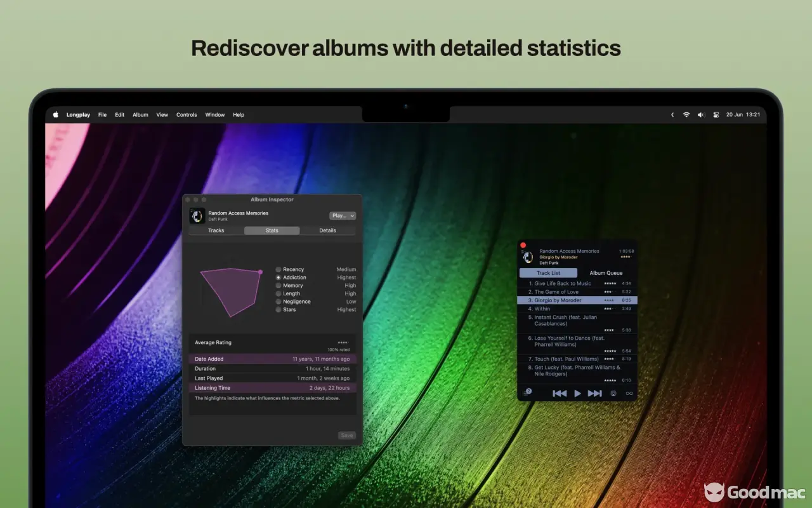This screenshot has height=508, width=812.
Task: Open the Controls menu
Action: click(x=187, y=115)
